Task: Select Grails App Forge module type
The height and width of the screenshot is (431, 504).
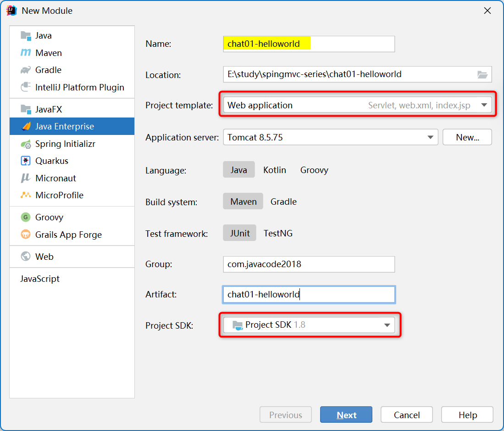Action: 72,235
